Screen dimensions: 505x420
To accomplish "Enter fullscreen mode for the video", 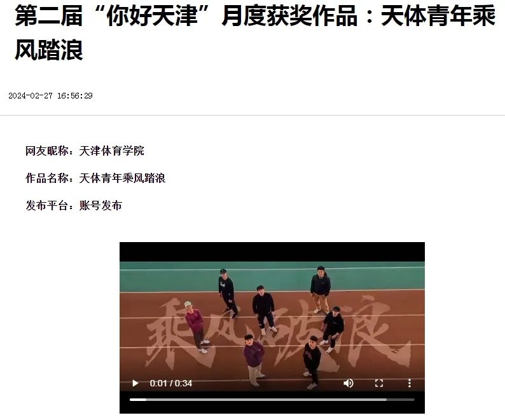I will tap(379, 383).
